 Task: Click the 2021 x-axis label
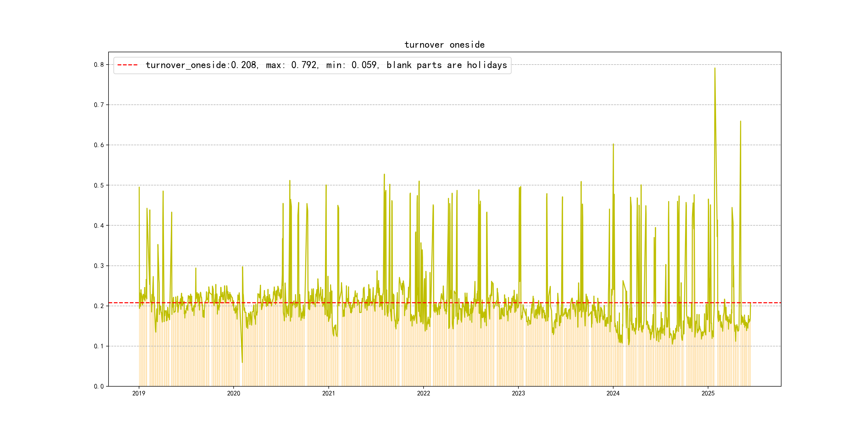[x=328, y=393]
